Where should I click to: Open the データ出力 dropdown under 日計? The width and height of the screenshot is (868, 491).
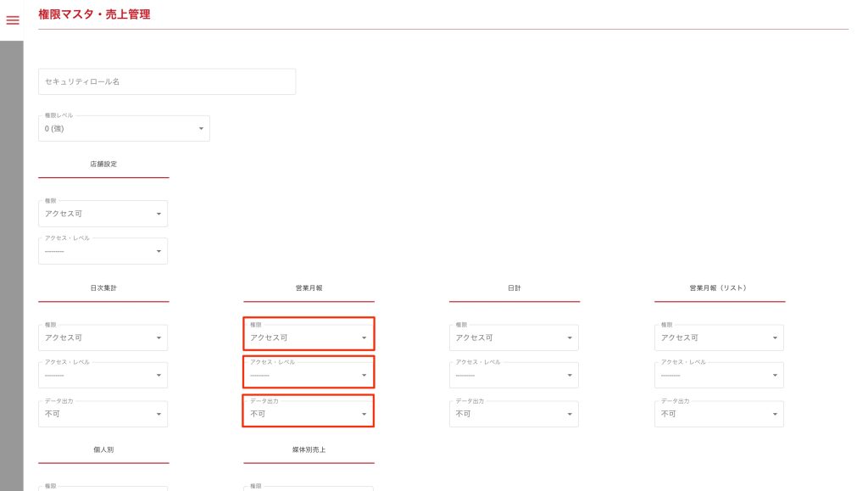coord(514,414)
